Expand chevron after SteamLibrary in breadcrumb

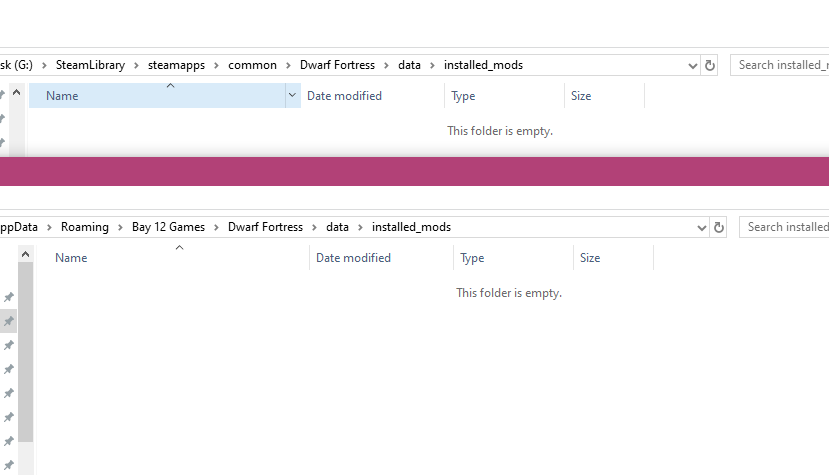(x=136, y=65)
